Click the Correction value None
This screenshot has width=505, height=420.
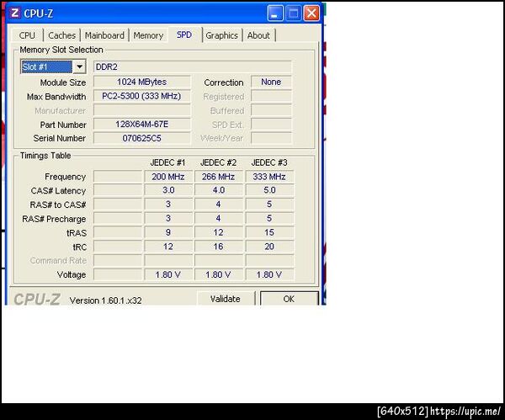(x=271, y=82)
